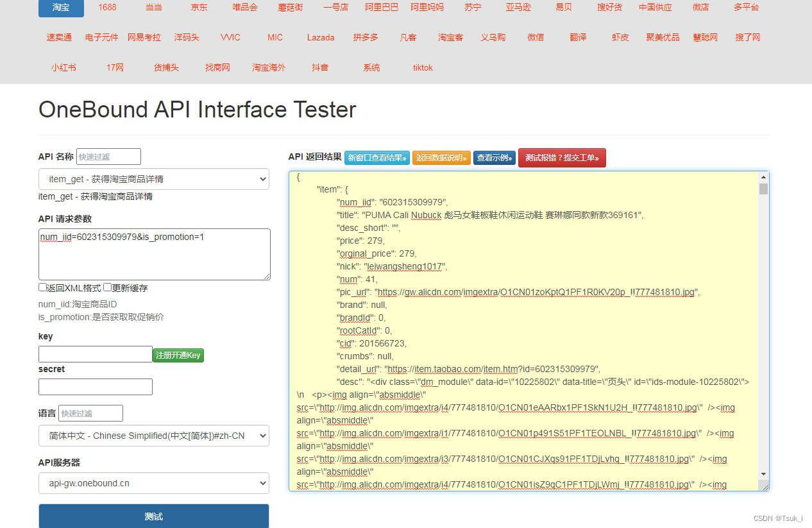812x528 pixels.
Task: Open the 速卖通 platform link
Action: [x=59, y=37]
